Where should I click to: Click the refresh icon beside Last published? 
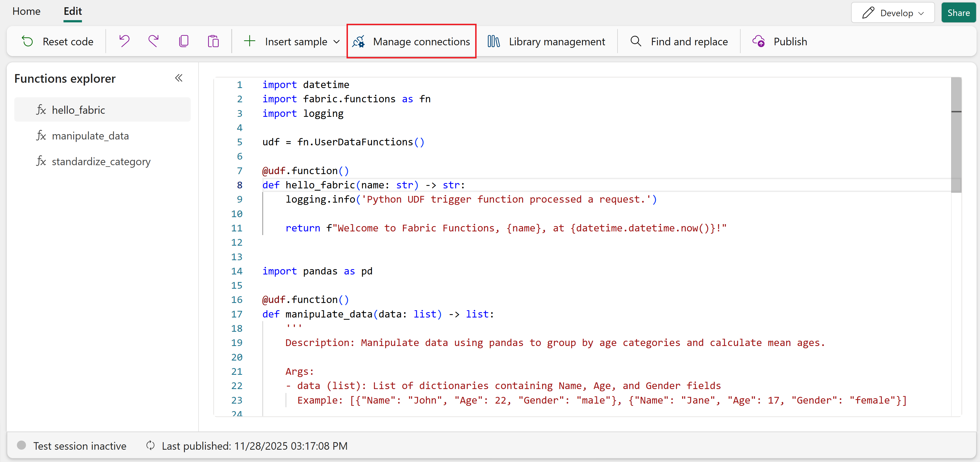pyautogui.click(x=150, y=445)
